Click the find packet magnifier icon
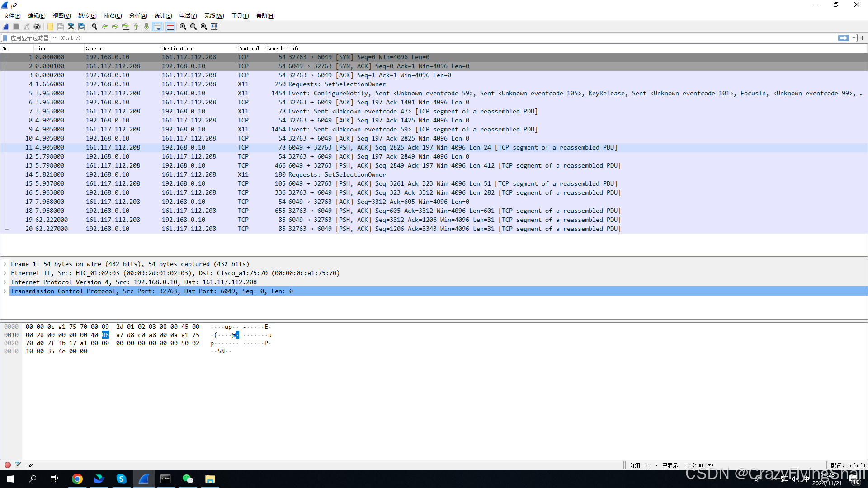 (94, 27)
